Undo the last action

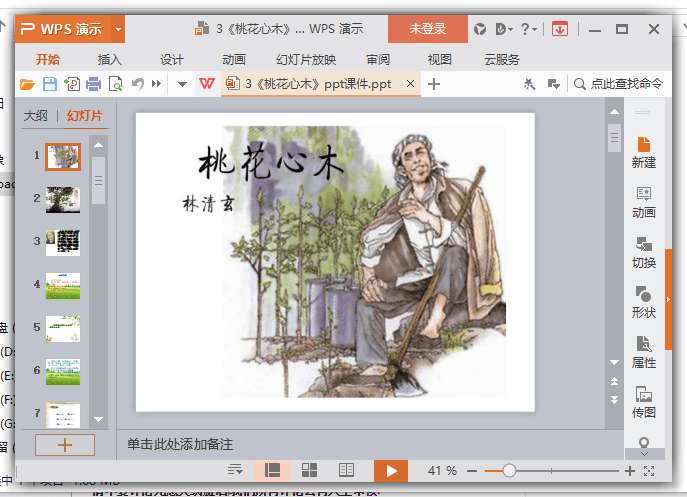pos(138,83)
